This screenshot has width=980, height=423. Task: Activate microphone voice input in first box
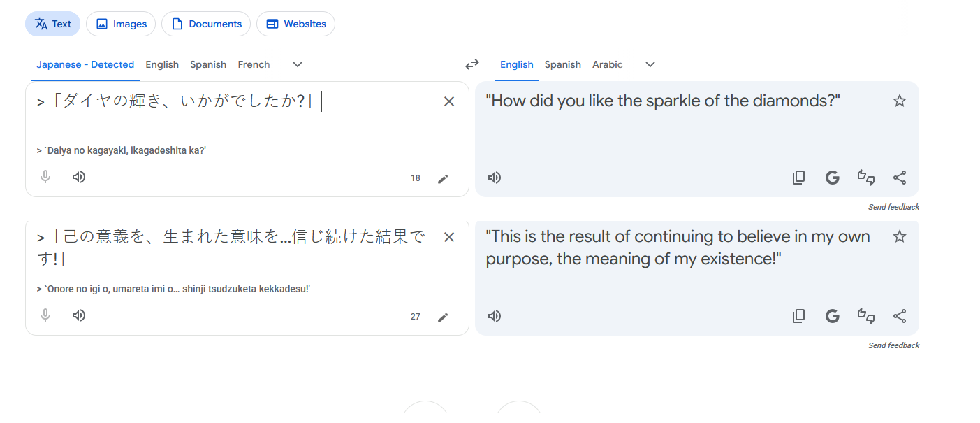point(45,177)
